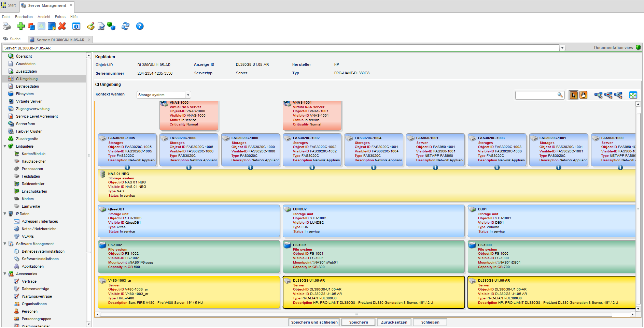
Task: Enable the hand pan mode
Action: click(x=583, y=95)
